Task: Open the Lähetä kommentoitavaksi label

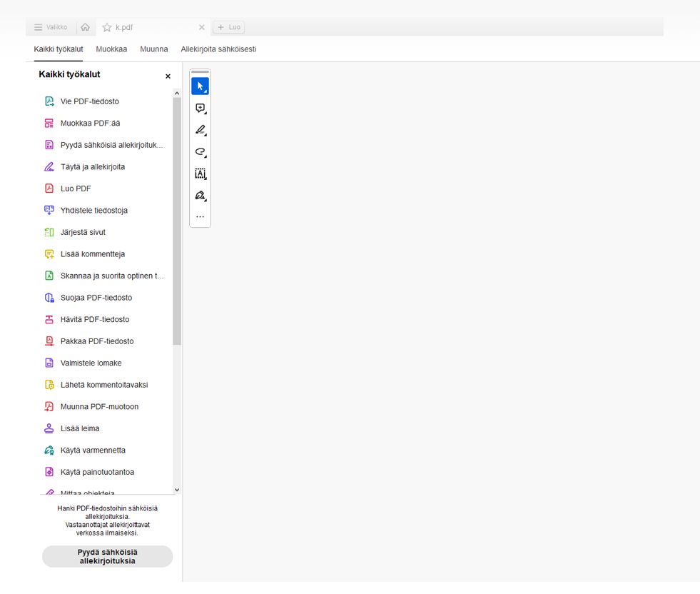Action: pos(104,385)
